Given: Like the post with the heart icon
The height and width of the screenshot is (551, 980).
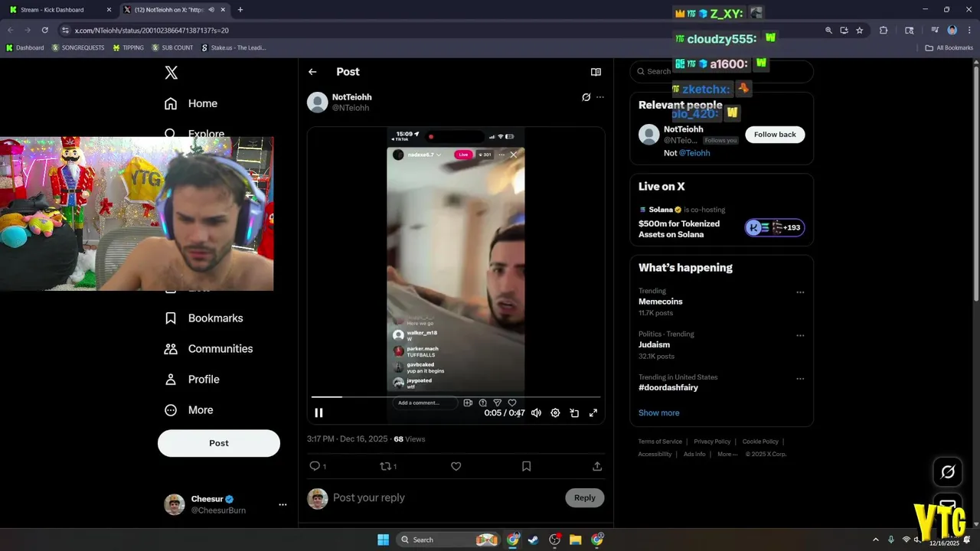Looking at the screenshot, I should [x=456, y=466].
